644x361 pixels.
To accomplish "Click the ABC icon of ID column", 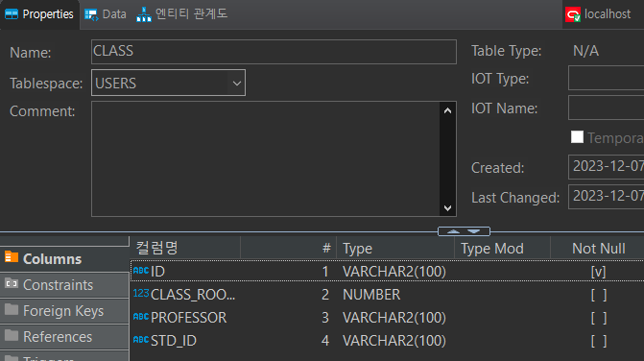I will [141, 271].
